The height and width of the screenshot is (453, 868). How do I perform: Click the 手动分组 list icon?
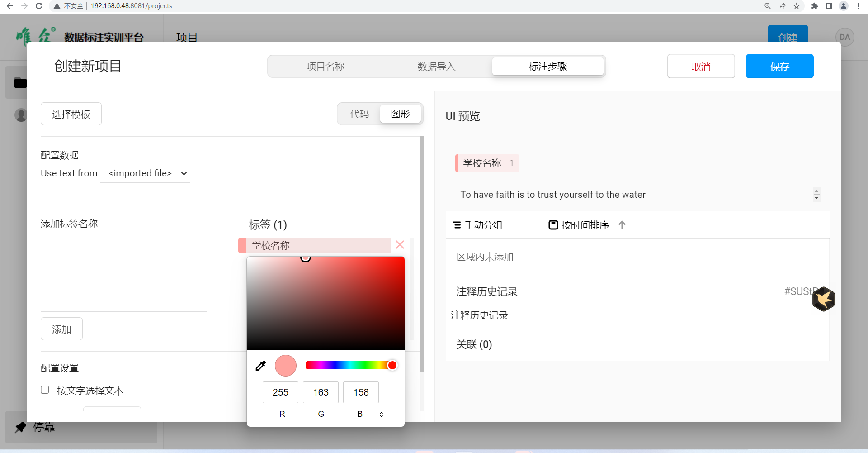[x=457, y=225]
